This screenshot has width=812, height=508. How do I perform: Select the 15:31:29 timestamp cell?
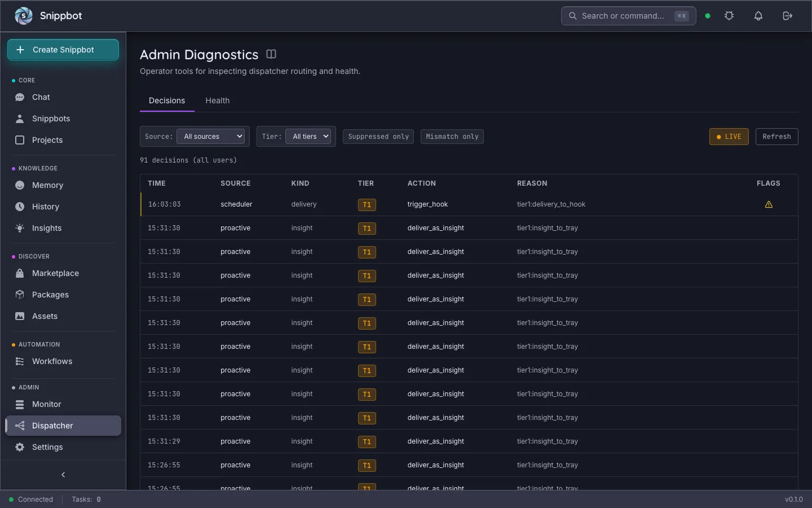tap(164, 441)
